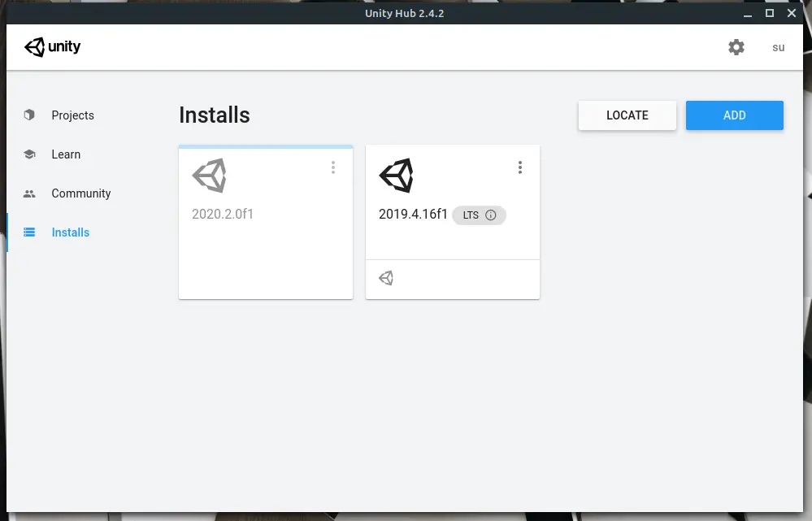Click the Unity Hub 2.4.2 title bar
The width and height of the screenshot is (812, 521).
tap(405, 14)
